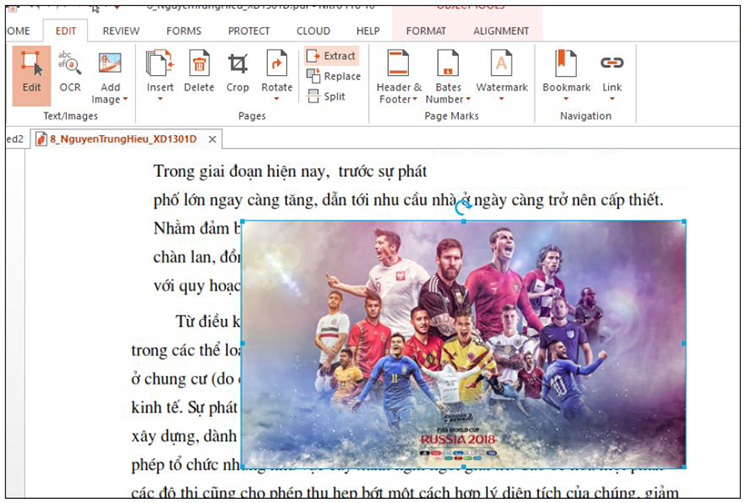Image resolution: width=750 pixels, height=503 pixels.
Task: Expand the Rotate dropdown arrow
Action: pyautogui.click(x=276, y=99)
